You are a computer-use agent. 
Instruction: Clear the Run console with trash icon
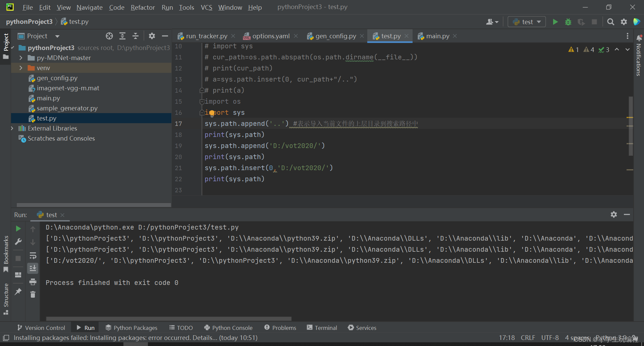tap(33, 294)
